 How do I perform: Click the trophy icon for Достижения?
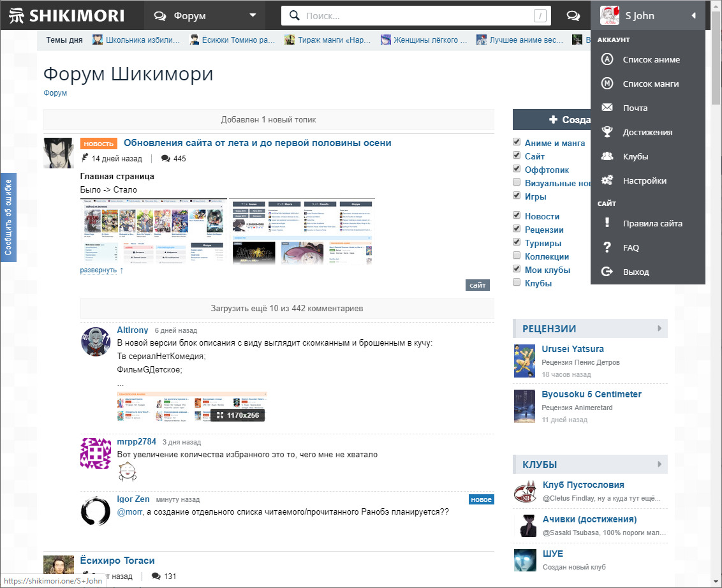coord(607,132)
